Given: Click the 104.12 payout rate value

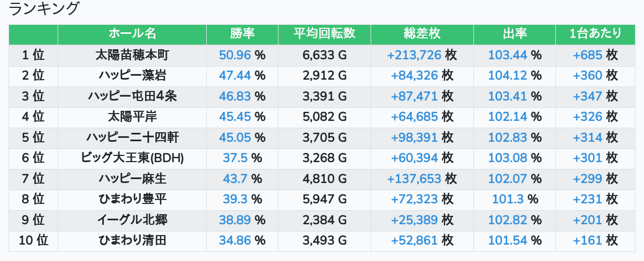Looking at the screenshot, I should [x=507, y=75].
